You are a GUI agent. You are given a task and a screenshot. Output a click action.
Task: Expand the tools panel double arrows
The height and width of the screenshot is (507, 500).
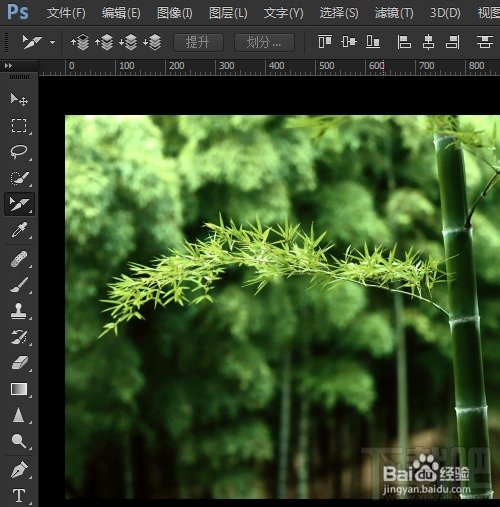(x=8, y=66)
